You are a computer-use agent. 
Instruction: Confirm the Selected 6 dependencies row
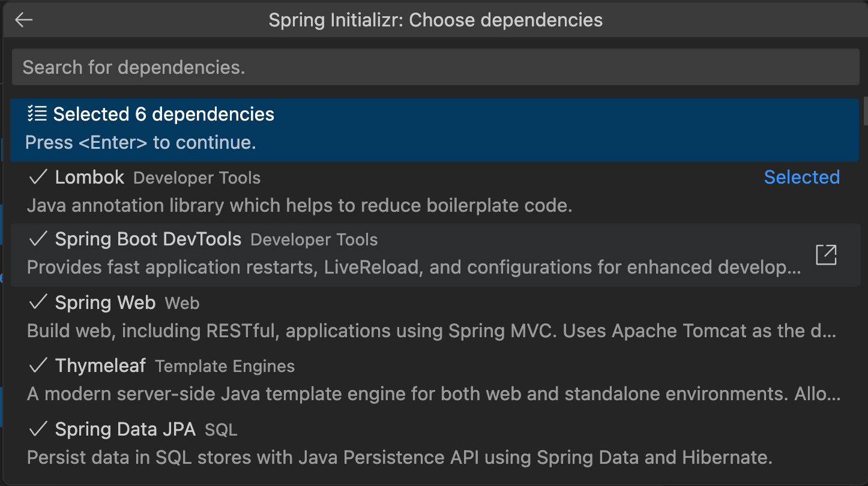tap(435, 130)
